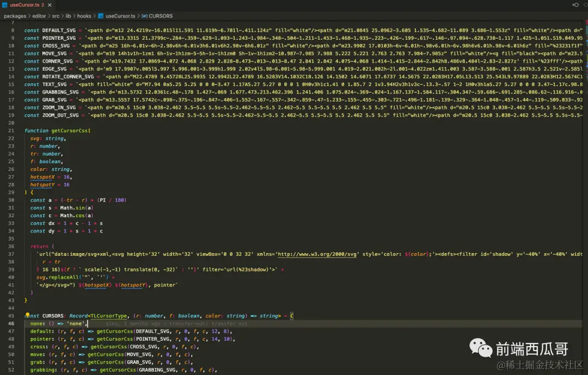Click TEXT_SVG on line 15

click(54, 84)
